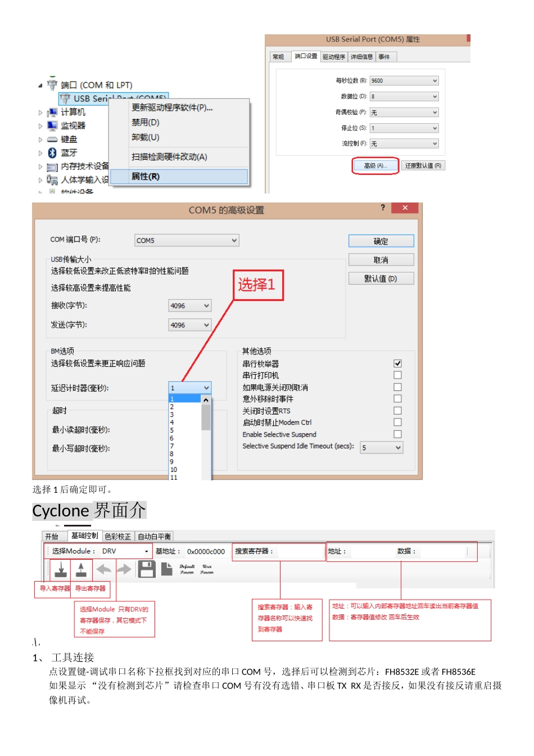Viewport: 534px width, 756px height.
Task: Collapse the 端口 (COM 和 LPT) tree node
Action: (x=40, y=85)
